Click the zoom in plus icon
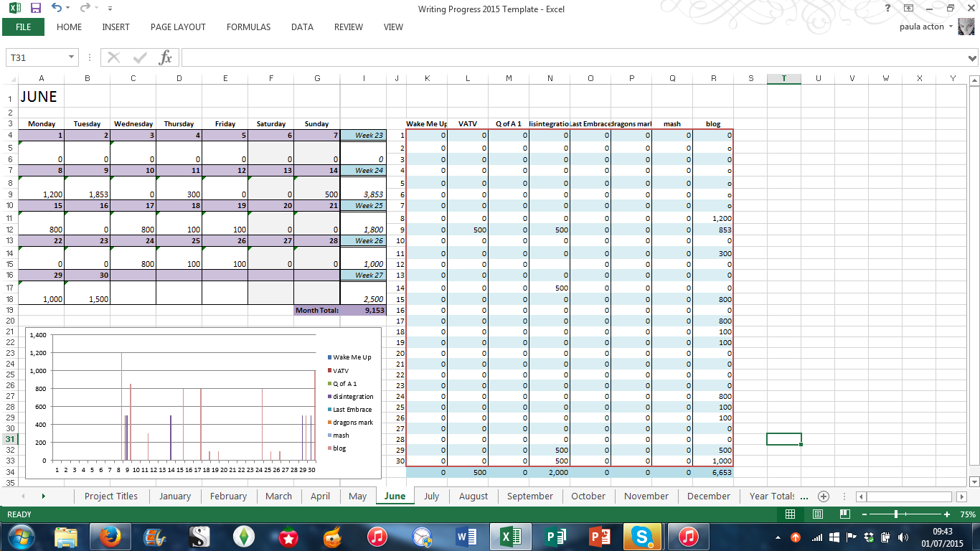The height and width of the screenshot is (551, 980). [947, 514]
